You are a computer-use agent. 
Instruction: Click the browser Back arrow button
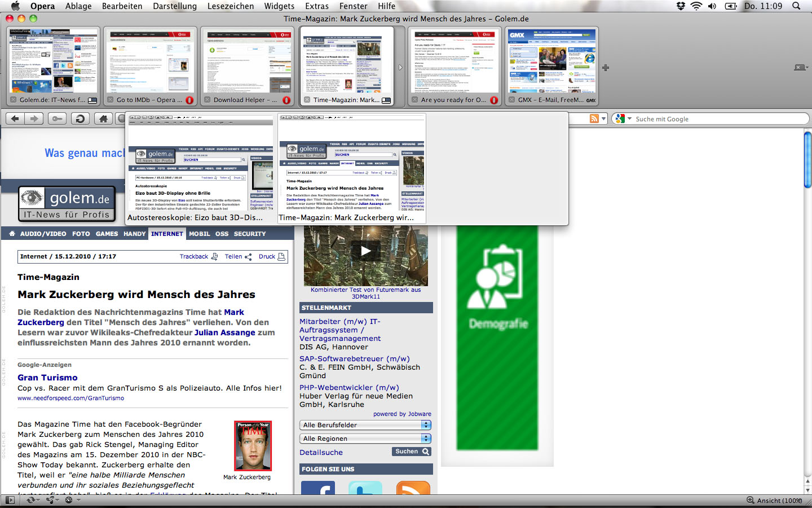point(15,119)
